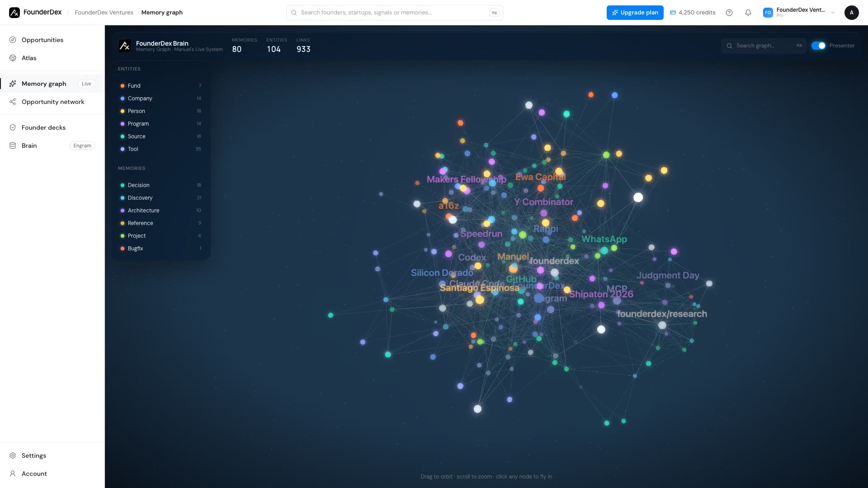Focus the search founders, startups field

tap(394, 13)
